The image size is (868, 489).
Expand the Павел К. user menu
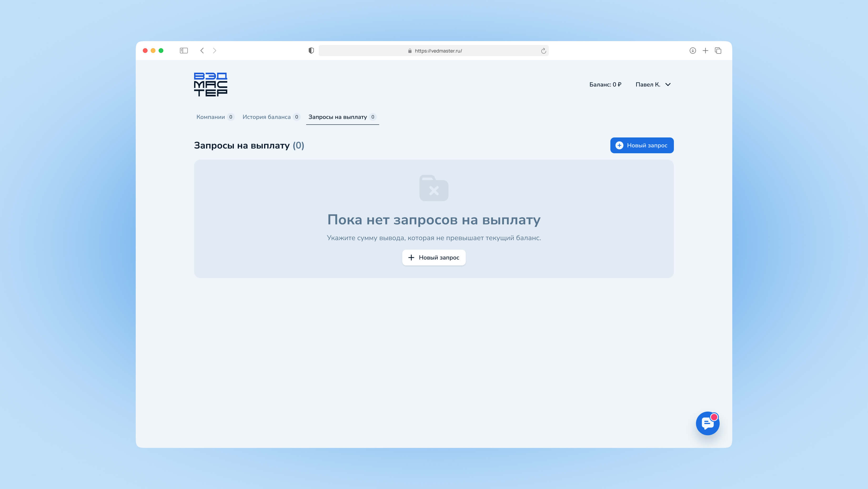point(648,85)
